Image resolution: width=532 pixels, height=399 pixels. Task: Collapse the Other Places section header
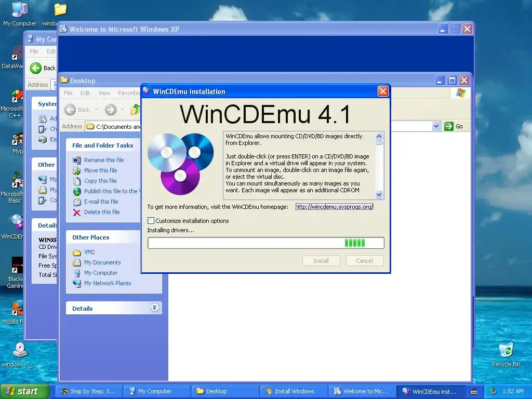click(x=103, y=237)
